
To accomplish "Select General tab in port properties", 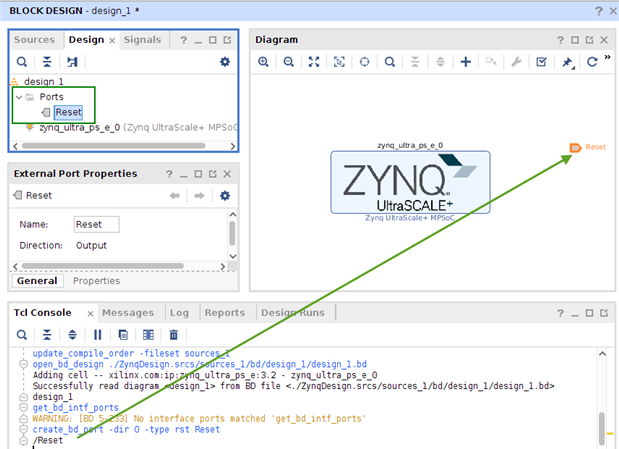I will click(x=37, y=281).
